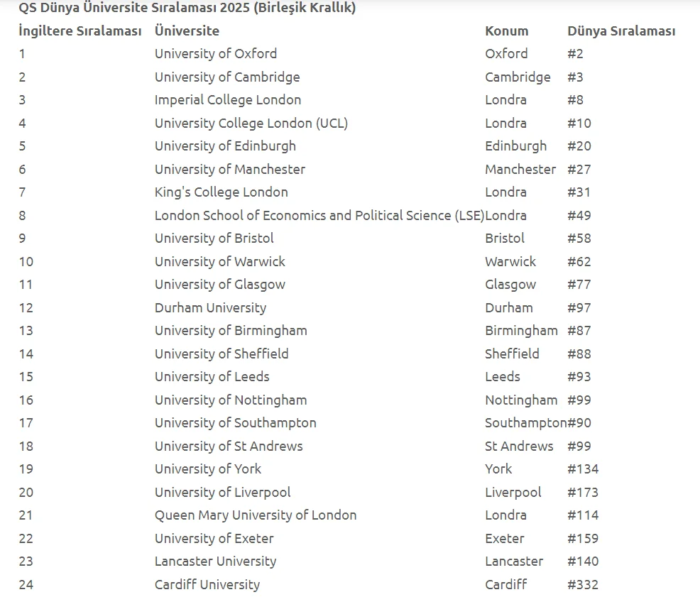Click the Üniversite column header
The width and height of the screenshot is (700, 597).
[x=187, y=31]
